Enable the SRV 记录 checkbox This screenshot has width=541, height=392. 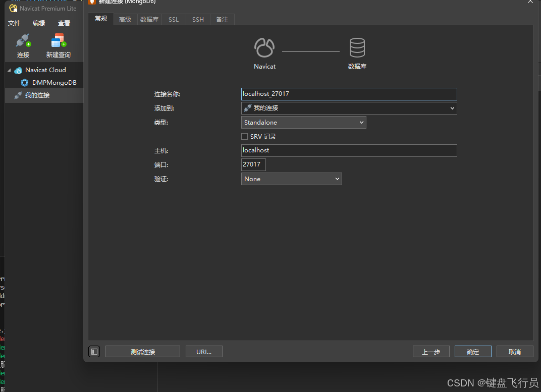(x=245, y=137)
